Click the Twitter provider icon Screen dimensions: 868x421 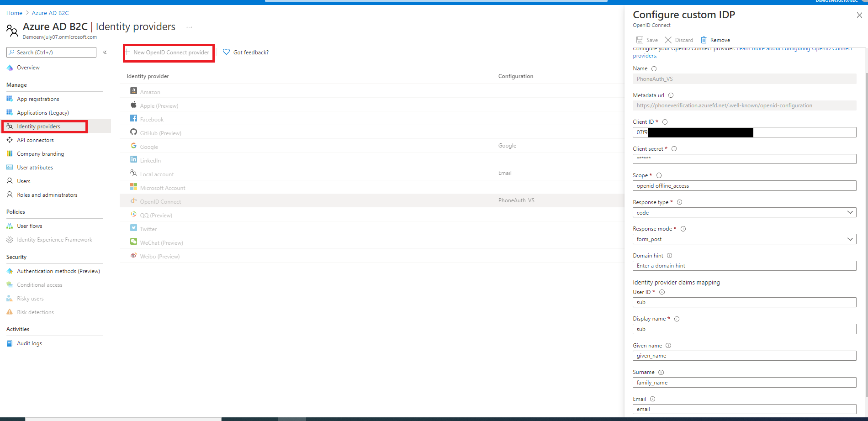[133, 228]
